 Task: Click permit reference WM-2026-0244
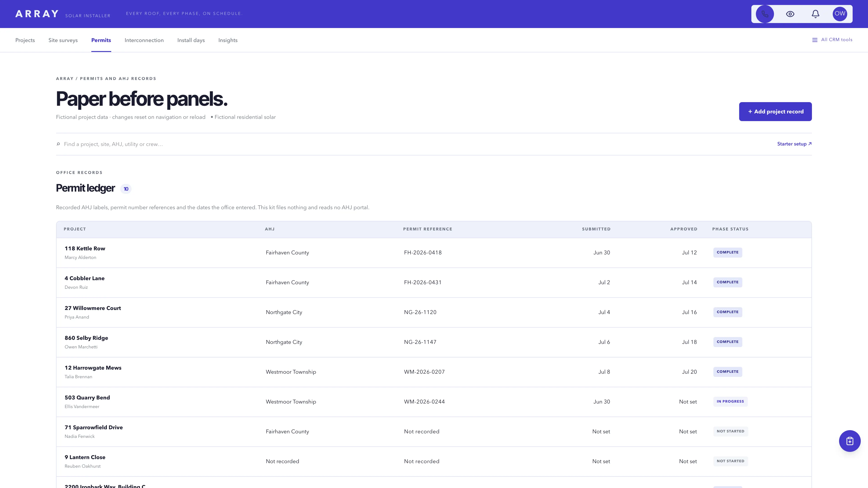tap(424, 401)
